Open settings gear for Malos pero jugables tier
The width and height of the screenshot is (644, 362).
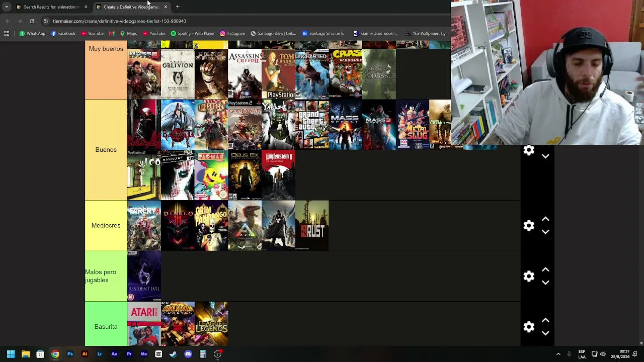(529, 276)
